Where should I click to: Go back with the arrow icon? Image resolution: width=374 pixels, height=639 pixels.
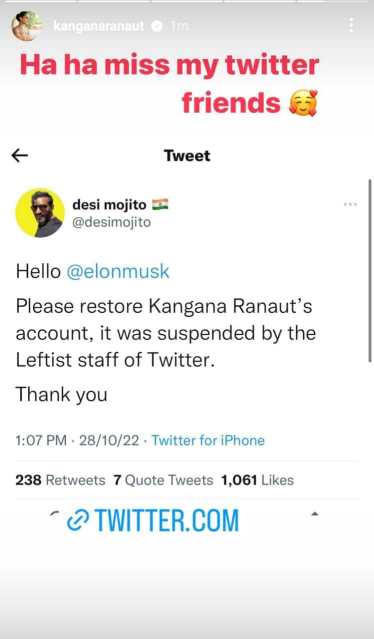(20, 155)
